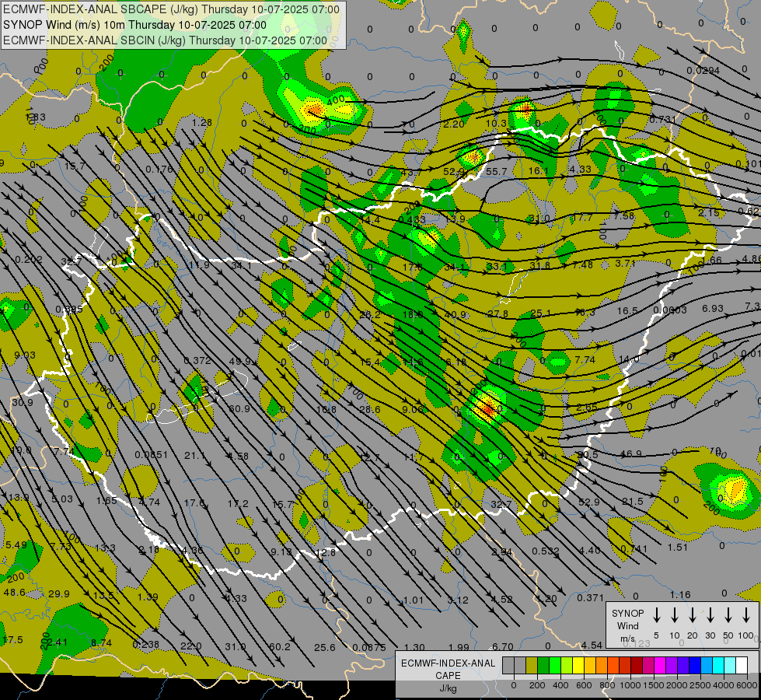Click the map value 60.2

coord(280,646)
